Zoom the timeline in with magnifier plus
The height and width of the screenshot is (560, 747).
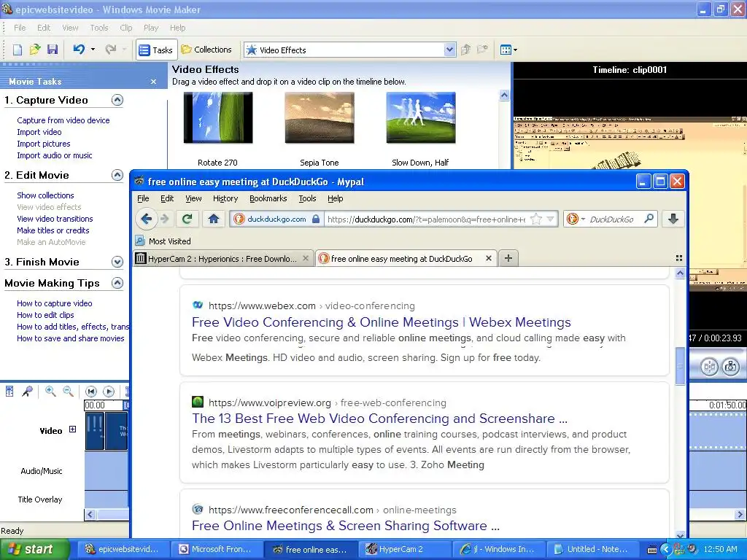[50, 392]
